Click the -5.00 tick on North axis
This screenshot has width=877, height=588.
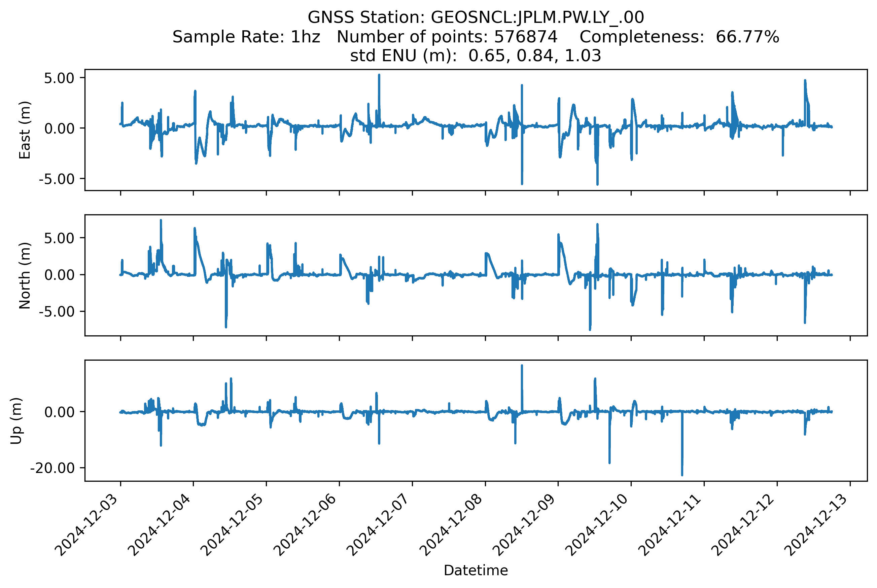click(x=57, y=311)
